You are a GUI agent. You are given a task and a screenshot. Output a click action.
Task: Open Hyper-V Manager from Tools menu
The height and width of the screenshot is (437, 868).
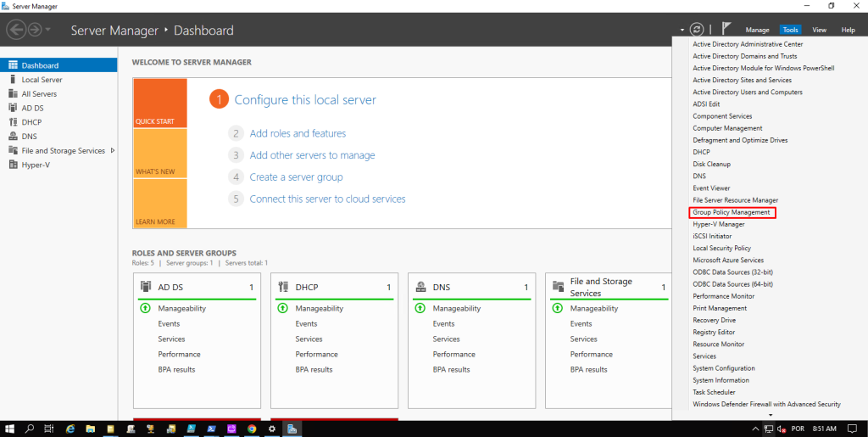tap(719, 224)
